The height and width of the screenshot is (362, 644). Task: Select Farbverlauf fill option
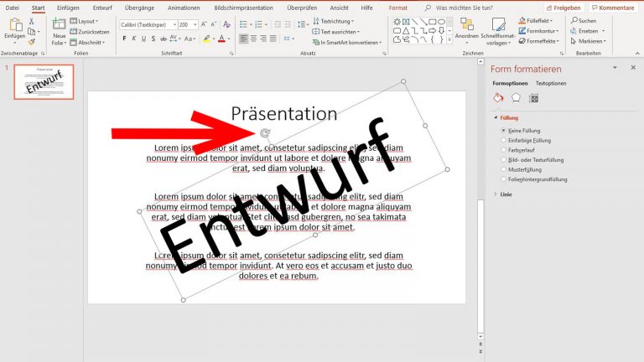point(517,150)
